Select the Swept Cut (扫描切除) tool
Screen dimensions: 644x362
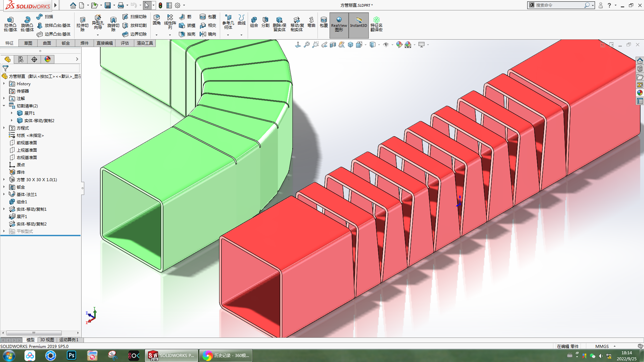[135, 16]
